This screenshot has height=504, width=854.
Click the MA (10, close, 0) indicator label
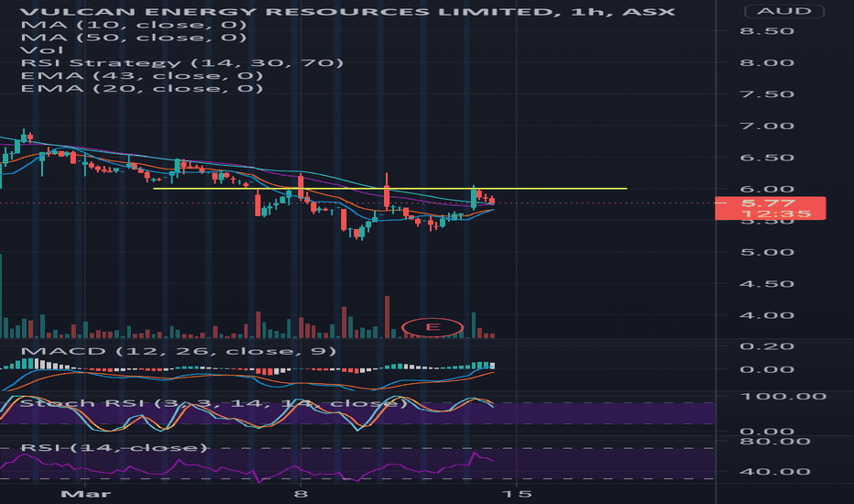pyautogui.click(x=134, y=25)
